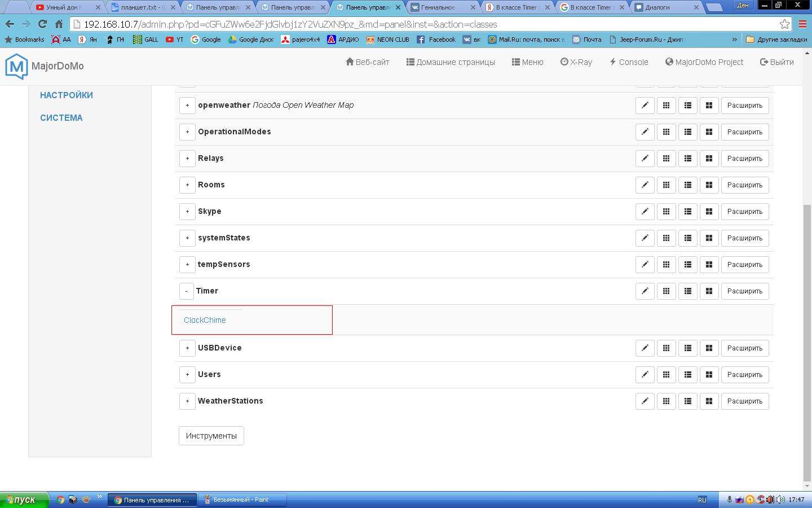Expand the OperationalModes class
812x508 pixels.
point(187,132)
